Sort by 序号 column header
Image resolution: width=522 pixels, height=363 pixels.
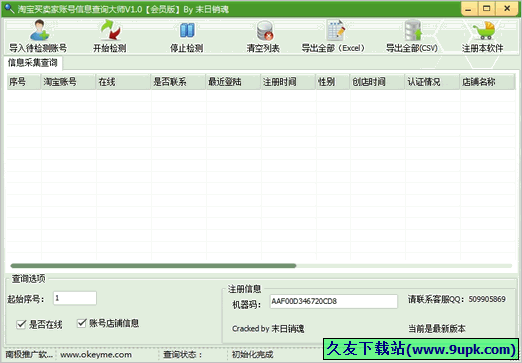[24, 82]
